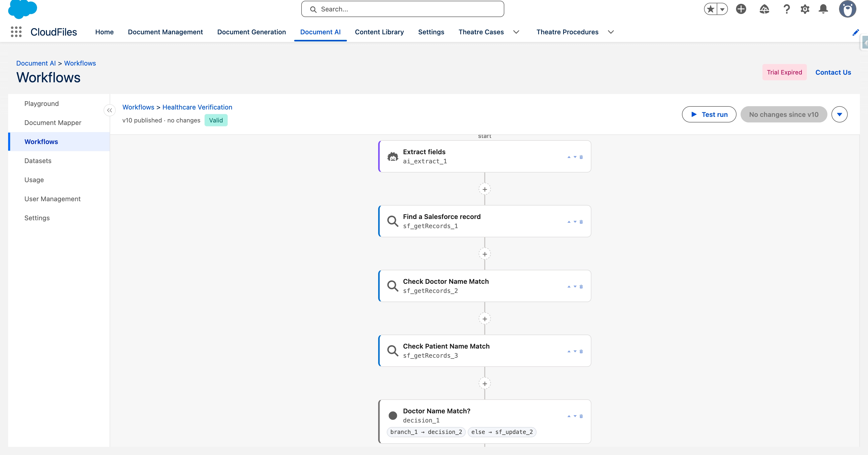
Task: Open the Document Management tab
Action: [x=165, y=32]
